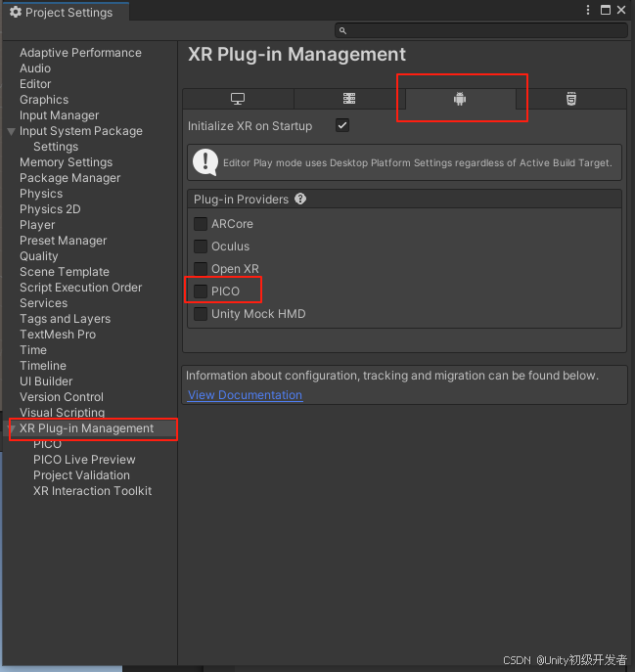Open Physics settings
635x672 pixels.
41,194
